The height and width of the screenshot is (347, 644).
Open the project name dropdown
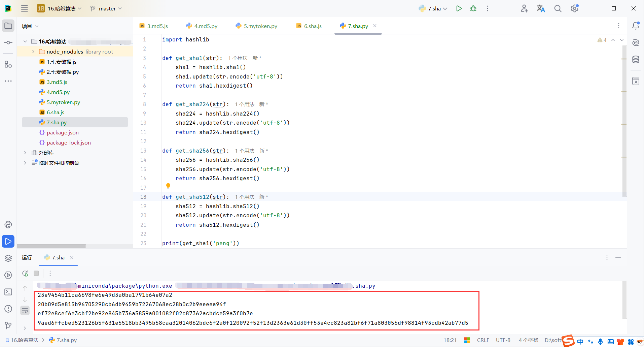point(59,8)
